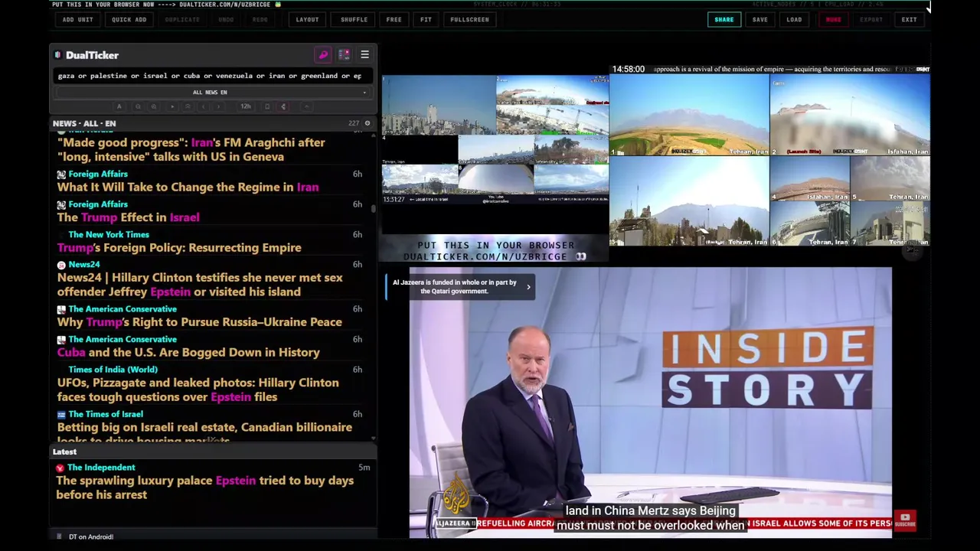Click the ADD UNIT button
The height and width of the screenshot is (551, 980).
(78, 19)
